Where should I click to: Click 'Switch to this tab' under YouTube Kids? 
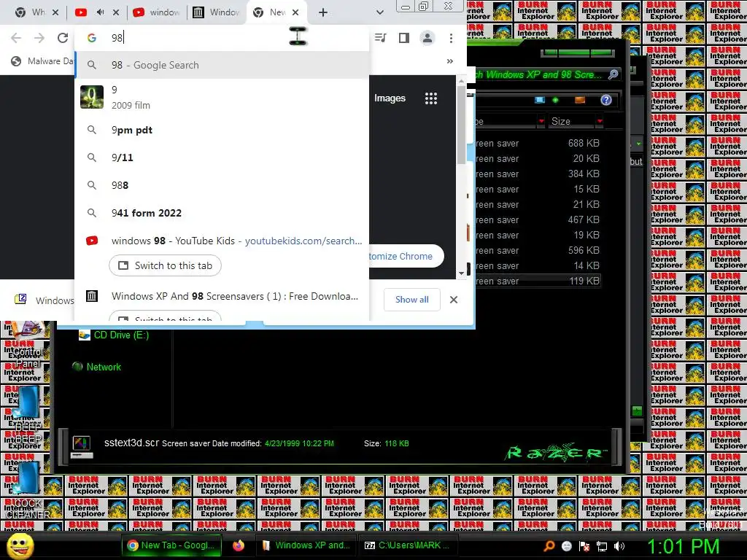165,265
